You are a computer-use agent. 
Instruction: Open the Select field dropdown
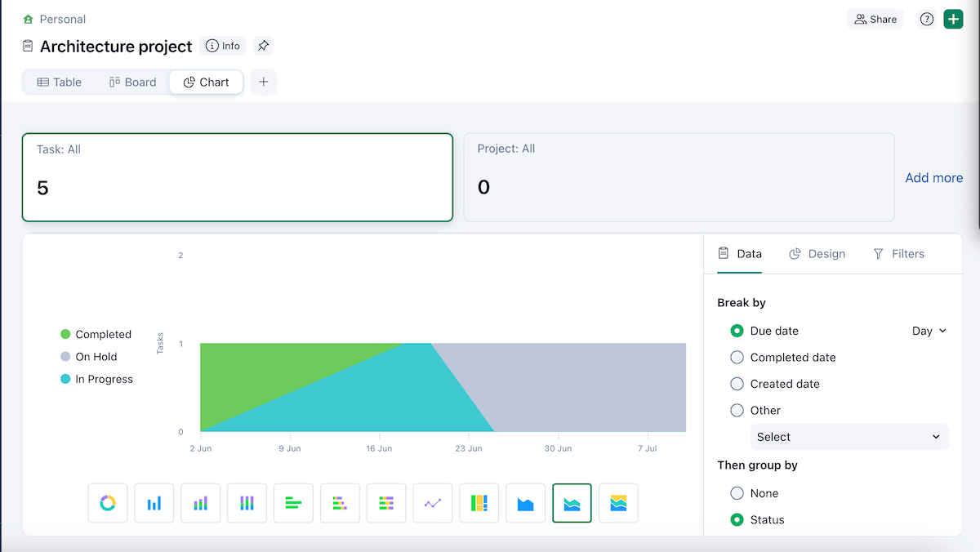pyautogui.click(x=849, y=437)
